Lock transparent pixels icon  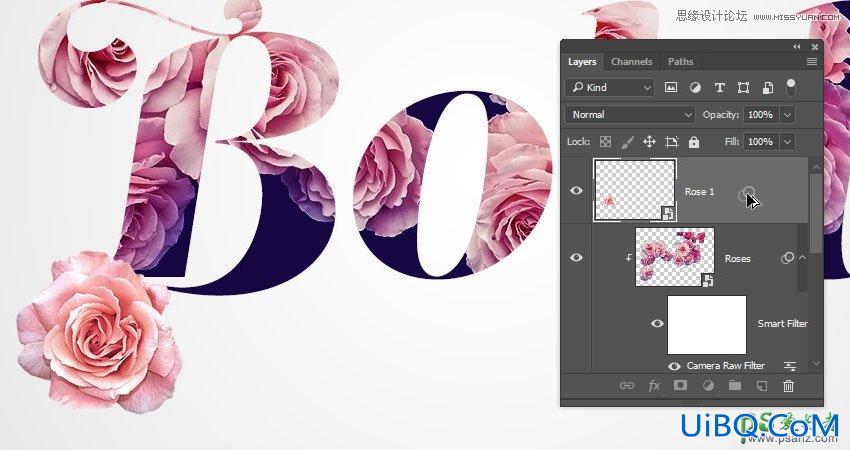coord(605,142)
